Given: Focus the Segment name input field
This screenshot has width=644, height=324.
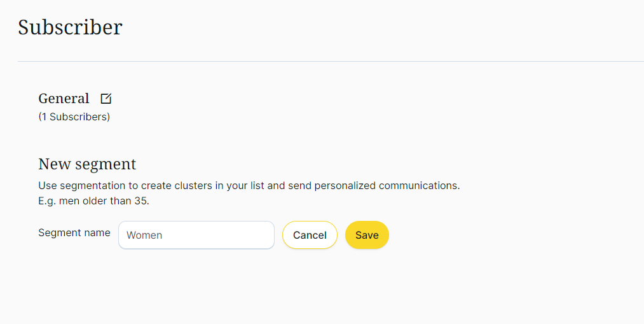Looking at the screenshot, I should click(x=196, y=235).
